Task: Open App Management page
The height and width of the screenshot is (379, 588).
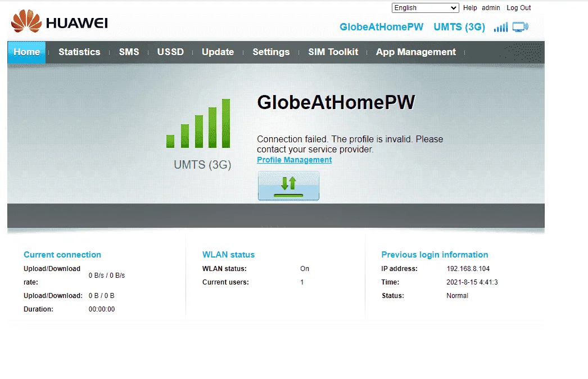Action: 416,52
